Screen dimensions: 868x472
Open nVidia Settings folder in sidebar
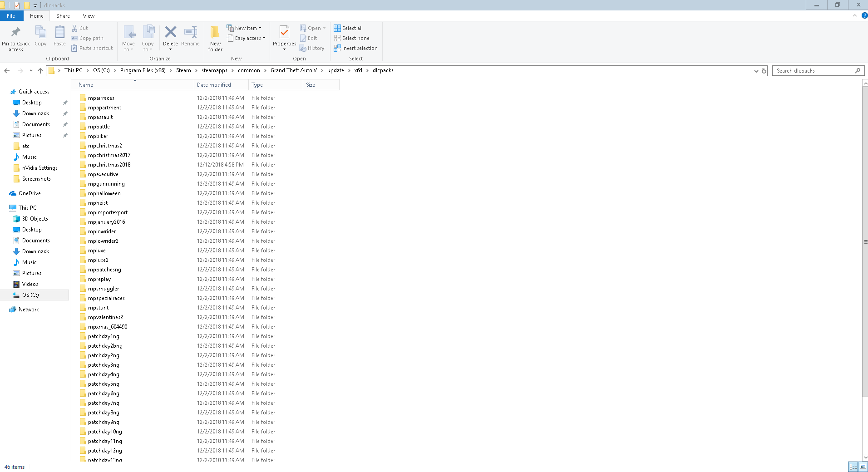(40, 168)
